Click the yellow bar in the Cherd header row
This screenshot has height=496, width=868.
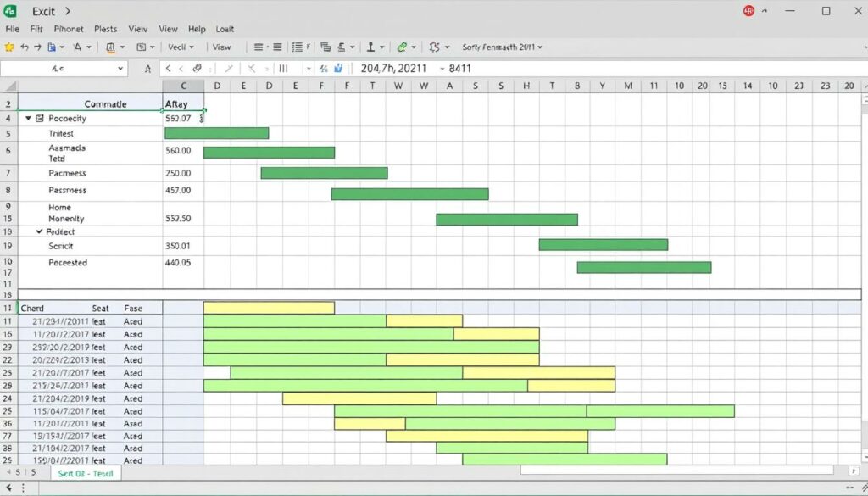tap(269, 308)
